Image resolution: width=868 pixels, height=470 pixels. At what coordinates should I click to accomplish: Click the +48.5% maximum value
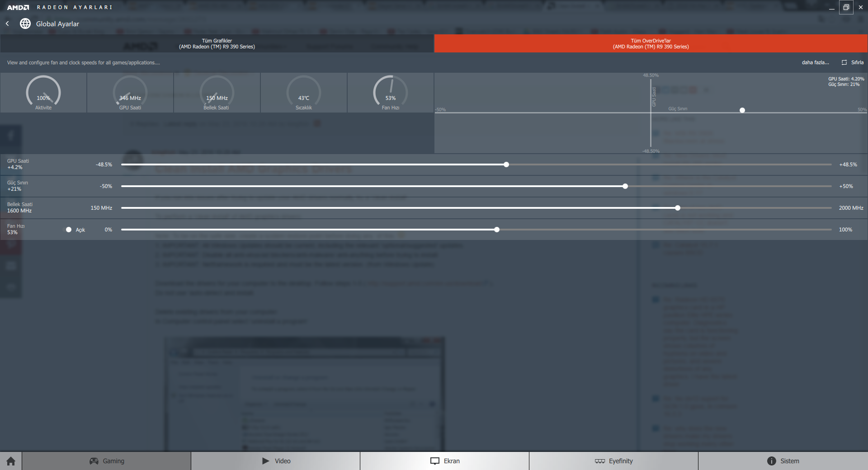(848, 164)
